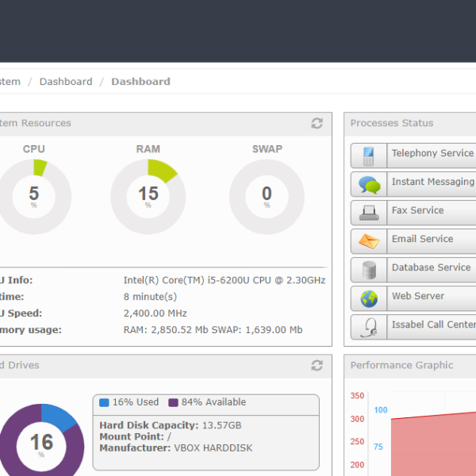Select the Web Server label
The height and width of the screenshot is (476, 476).
coord(417,296)
